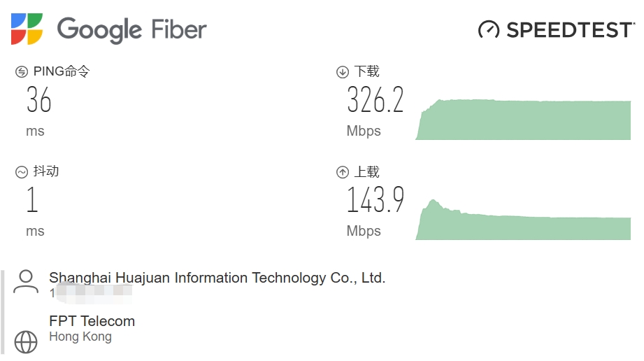The height and width of the screenshot is (361, 644).
Task: Click the globe server icon
Action: point(26,341)
